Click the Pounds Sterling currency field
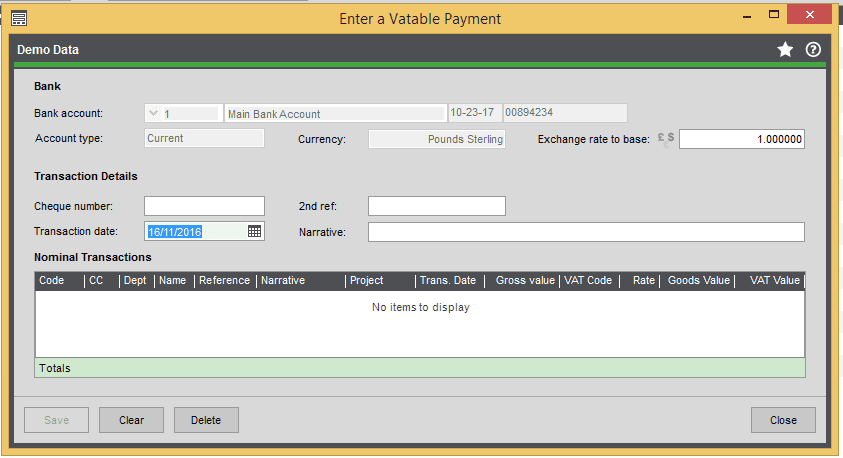The image size is (843, 458). click(437, 139)
